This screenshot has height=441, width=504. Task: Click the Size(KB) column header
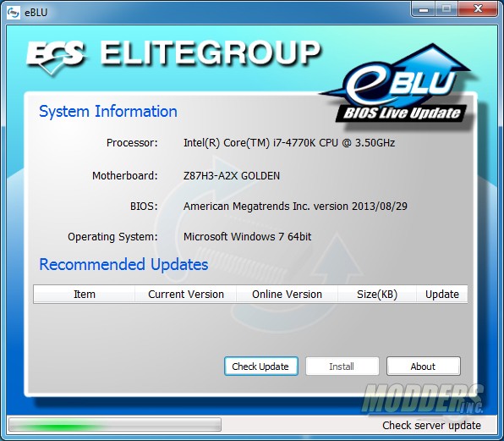pyautogui.click(x=377, y=294)
